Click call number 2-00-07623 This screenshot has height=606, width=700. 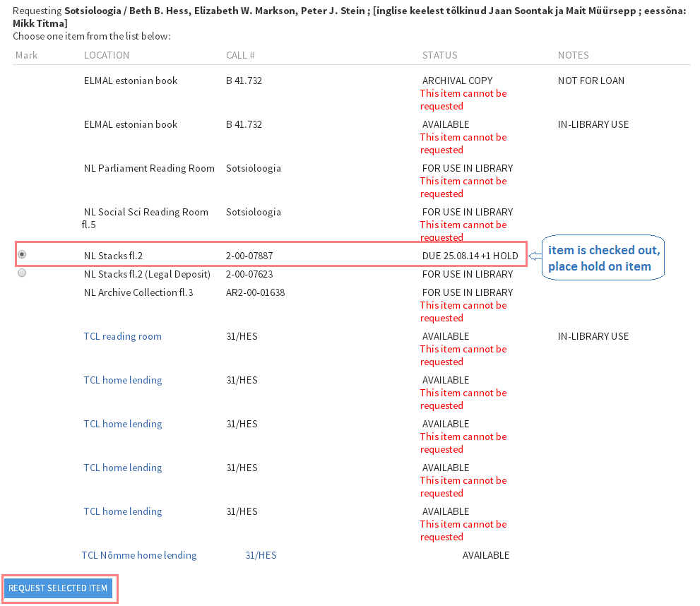pyautogui.click(x=249, y=274)
